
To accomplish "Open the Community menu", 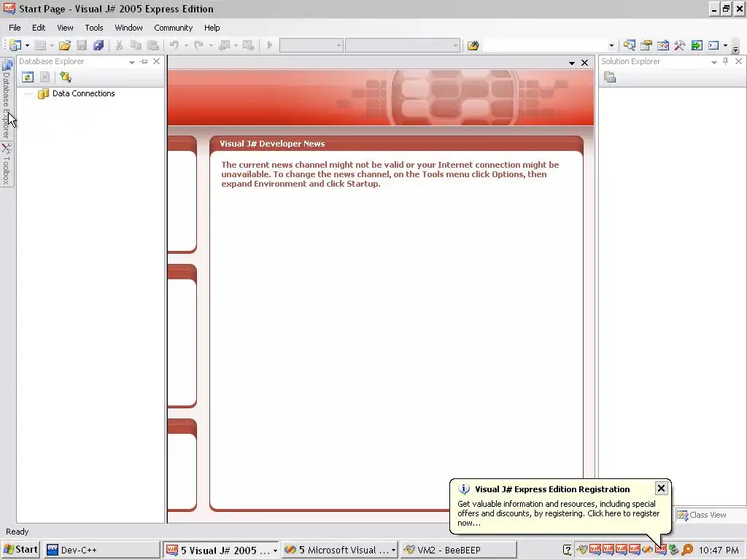I will [x=174, y=28].
